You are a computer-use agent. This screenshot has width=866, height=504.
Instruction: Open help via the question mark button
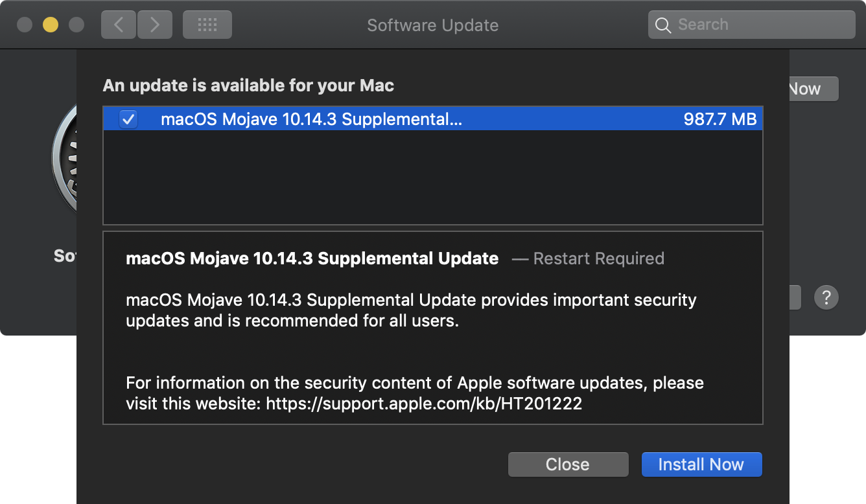(x=826, y=297)
